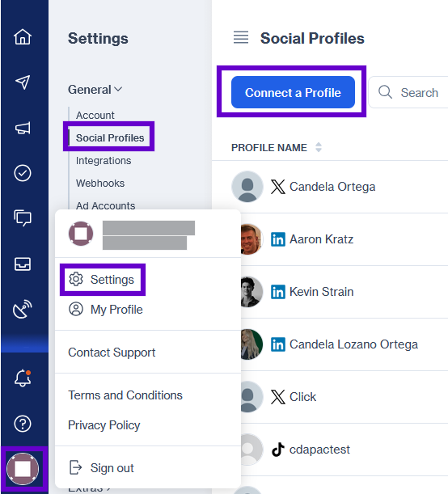Open Privacy Policy link
This screenshot has height=494, width=448.
pyautogui.click(x=104, y=425)
